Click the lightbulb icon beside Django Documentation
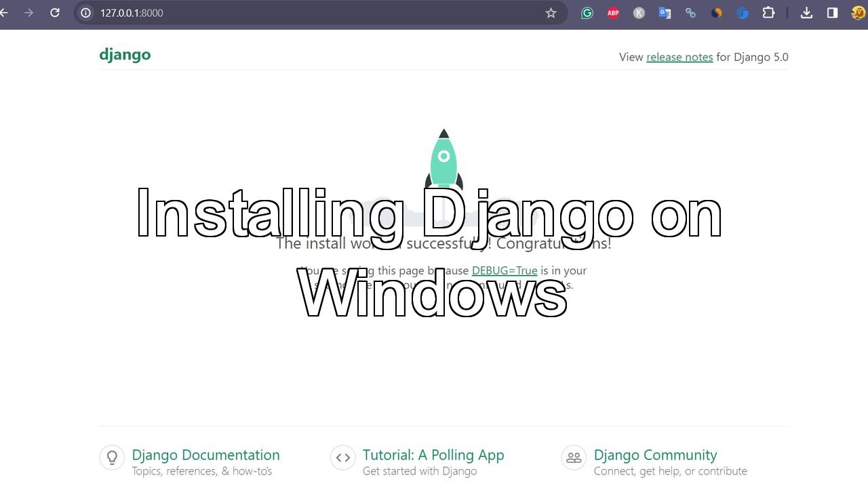868x488 pixels. pyautogui.click(x=112, y=457)
